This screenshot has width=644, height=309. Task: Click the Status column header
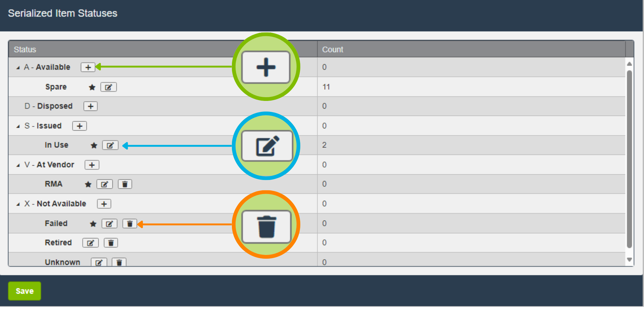click(25, 49)
